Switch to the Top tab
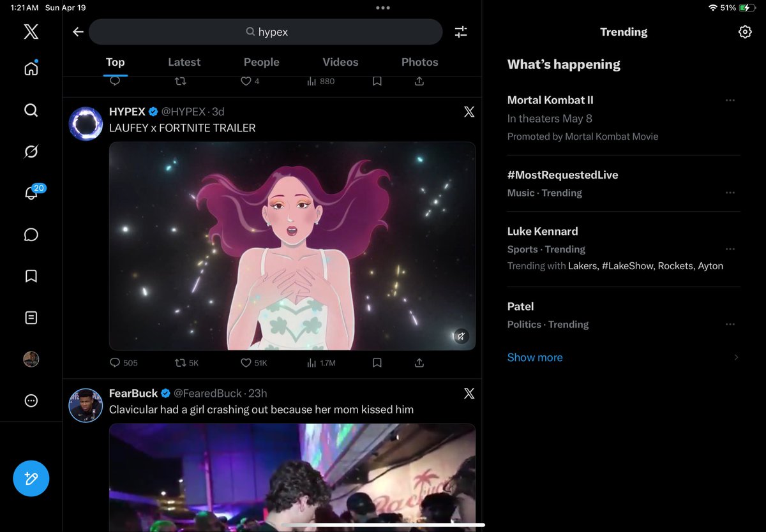This screenshot has width=766, height=532. point(115,62)
